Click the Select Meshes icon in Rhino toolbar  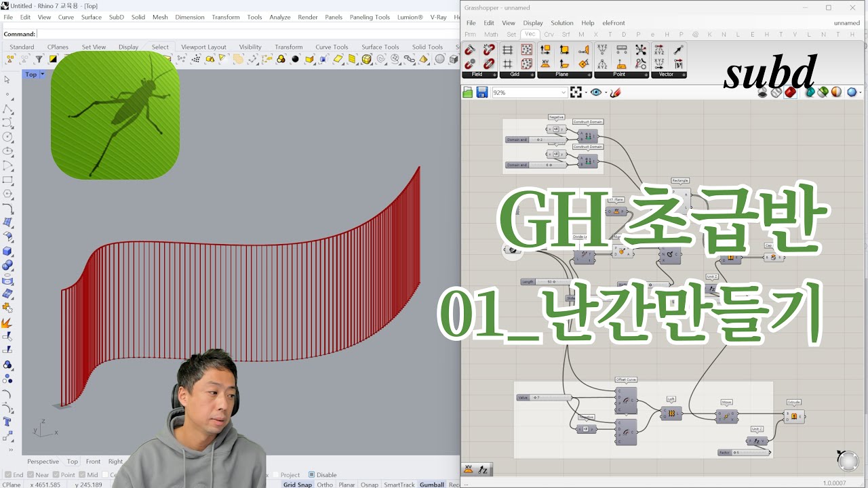(x=352, y=59)
